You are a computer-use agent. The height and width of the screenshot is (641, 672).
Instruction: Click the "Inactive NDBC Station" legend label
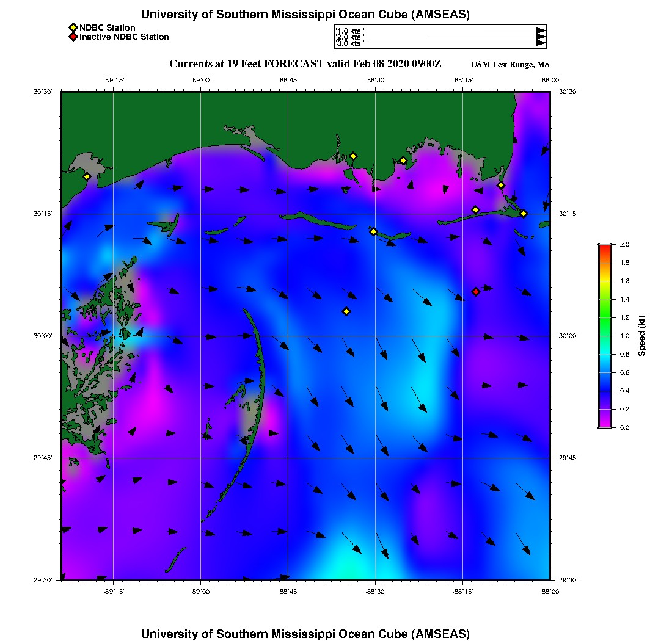[124, 37]
